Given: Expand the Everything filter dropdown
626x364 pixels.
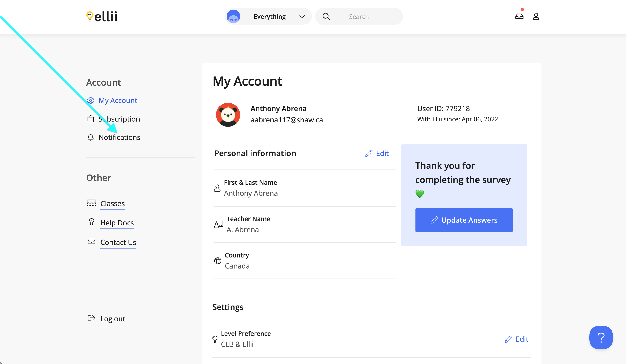Looking at the screenshot, I should (270, 17).
